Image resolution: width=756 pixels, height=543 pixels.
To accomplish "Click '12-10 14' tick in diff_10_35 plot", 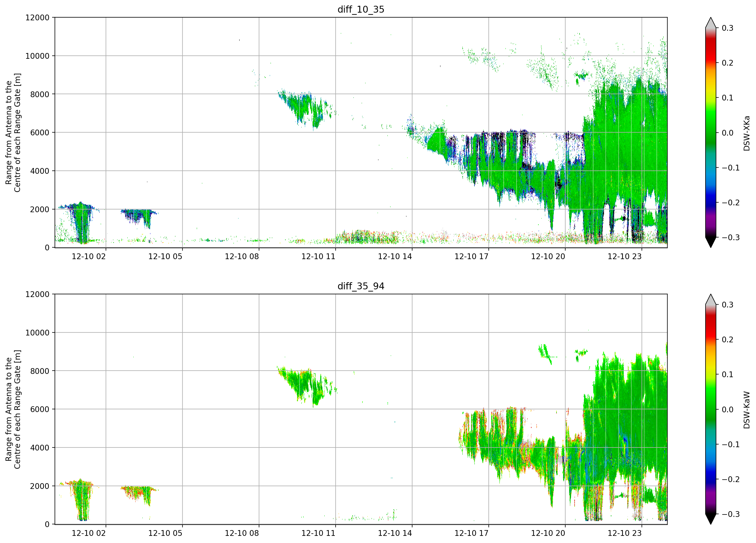I will click(x=395, y=256).
